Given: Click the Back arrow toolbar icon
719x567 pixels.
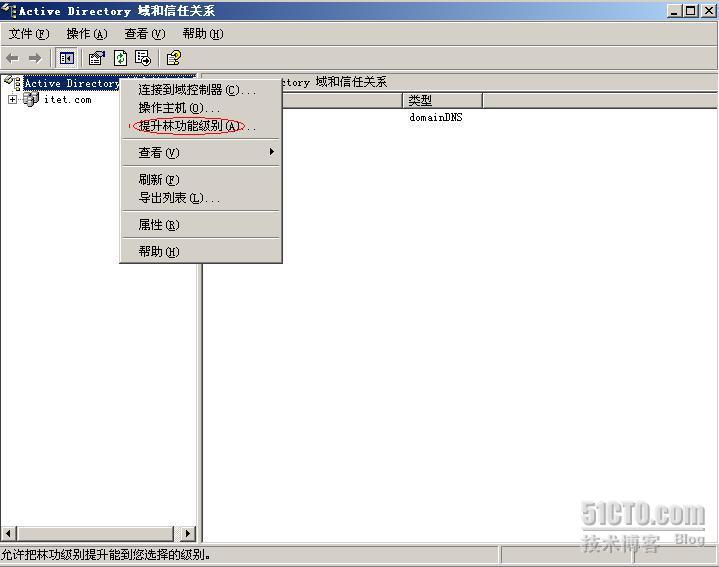Looking at the screenshot, I should [12, 58].
